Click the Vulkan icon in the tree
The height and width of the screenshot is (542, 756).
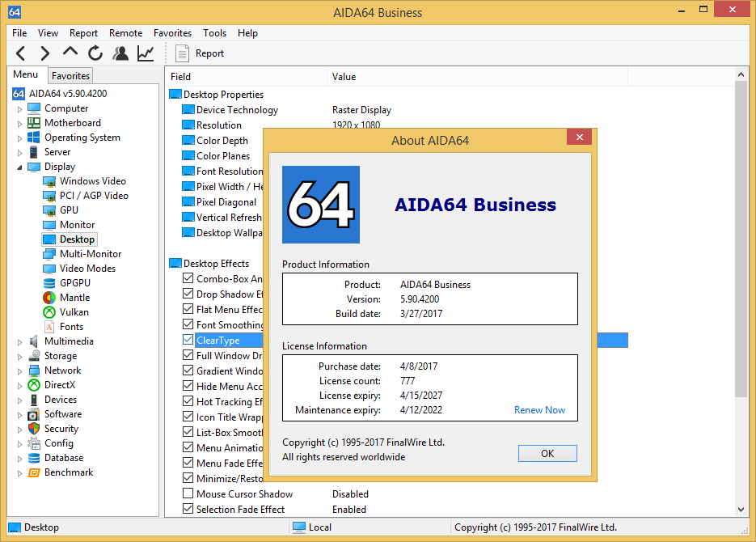pyautogui.click(x=49, y=312)
